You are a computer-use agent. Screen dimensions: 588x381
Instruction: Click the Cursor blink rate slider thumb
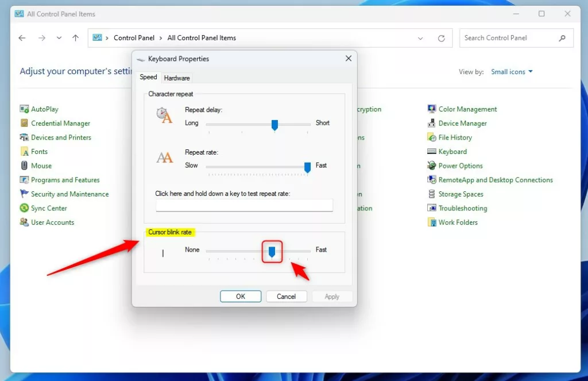pos(272,252)
